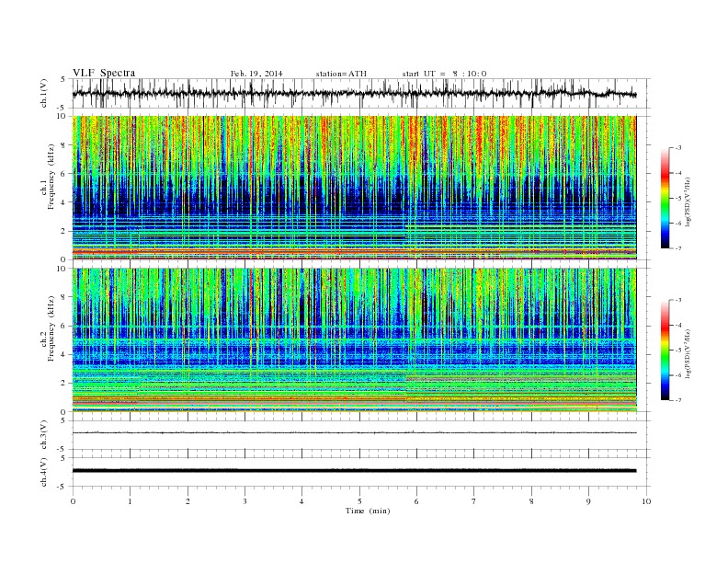Click the "2" kHz tick on ch.2 spectrogram axis

(64, 384)
